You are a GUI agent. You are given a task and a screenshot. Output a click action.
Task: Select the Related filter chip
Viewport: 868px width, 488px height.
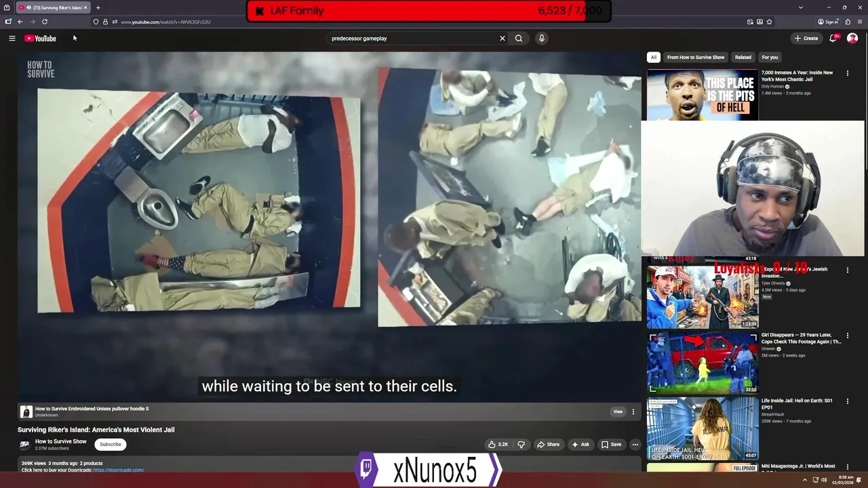click(743, 58)
